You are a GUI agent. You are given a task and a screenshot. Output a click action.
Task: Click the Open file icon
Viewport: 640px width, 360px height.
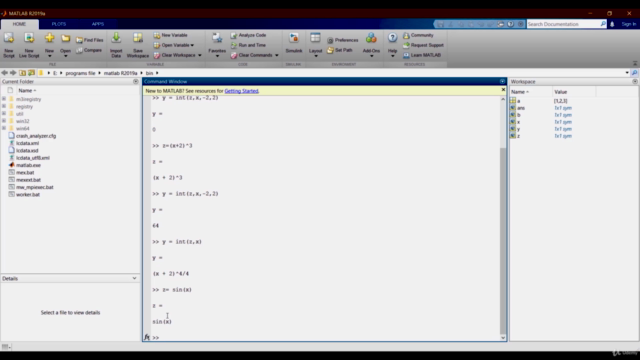click(x=65, y=39)
